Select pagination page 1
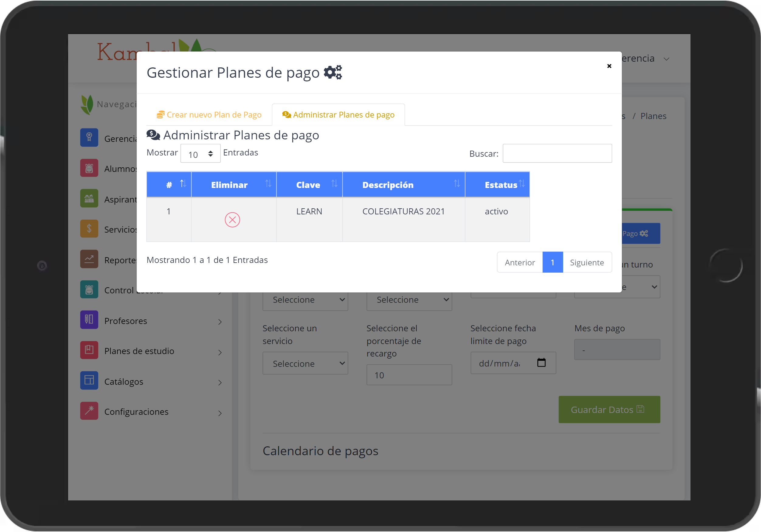Image resolution: width=761 pixels, height=532 pixels. coord(553,262)
